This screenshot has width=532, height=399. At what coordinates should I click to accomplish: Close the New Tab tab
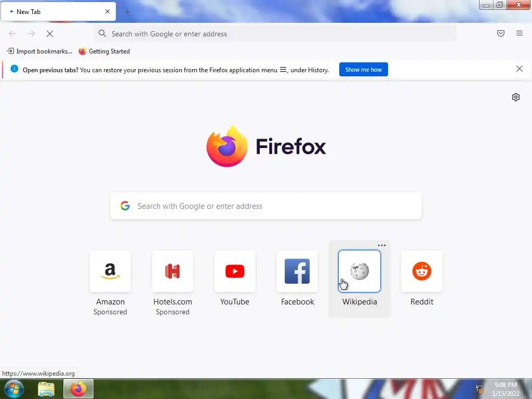(x=108, y=11)
